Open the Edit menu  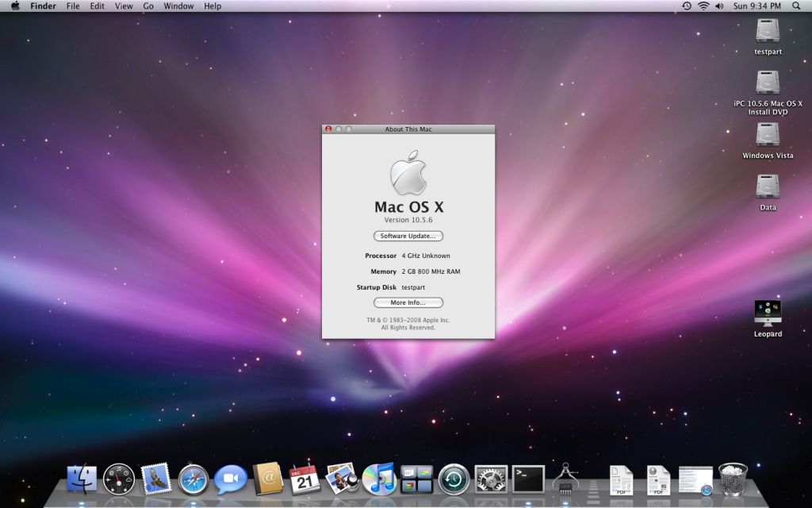[98, 6]
